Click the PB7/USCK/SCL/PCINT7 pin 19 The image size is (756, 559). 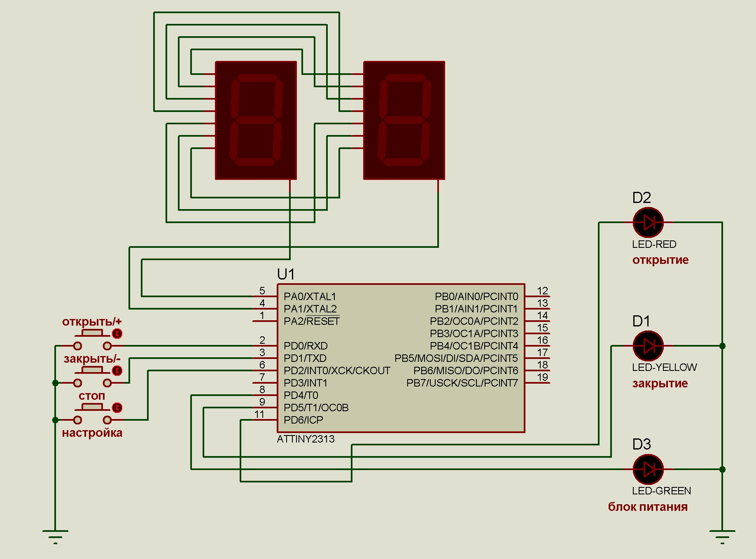[537, 383]
